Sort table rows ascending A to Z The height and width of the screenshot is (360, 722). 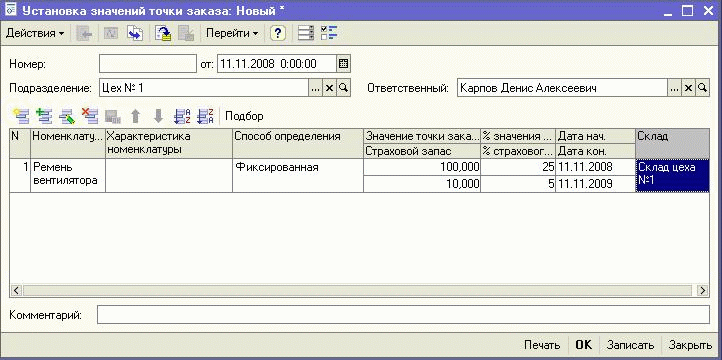(182, 116)
